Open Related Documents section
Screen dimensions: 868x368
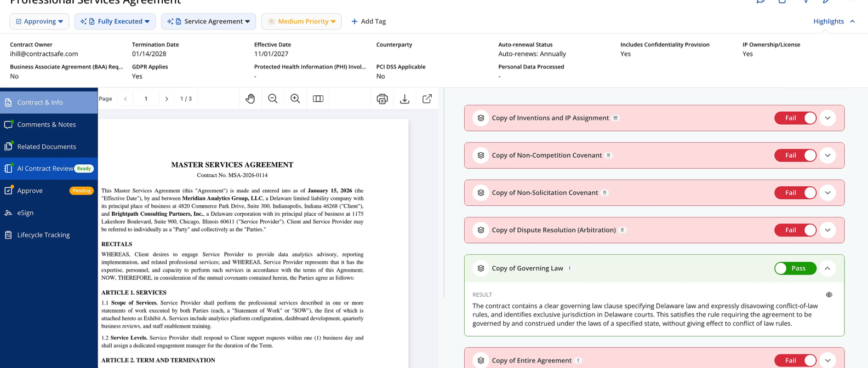point(49,147)
